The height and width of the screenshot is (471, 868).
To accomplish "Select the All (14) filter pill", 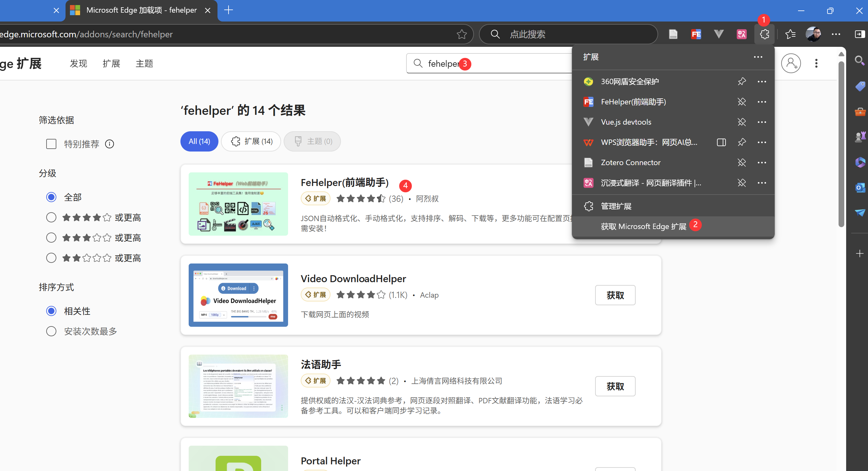I will click(199, 141).
